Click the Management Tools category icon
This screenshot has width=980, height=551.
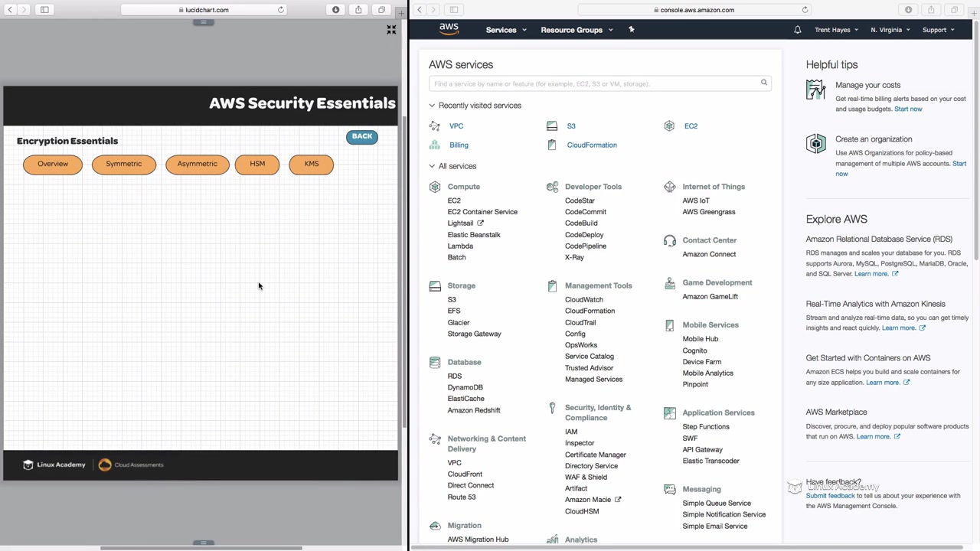point(552,285)
